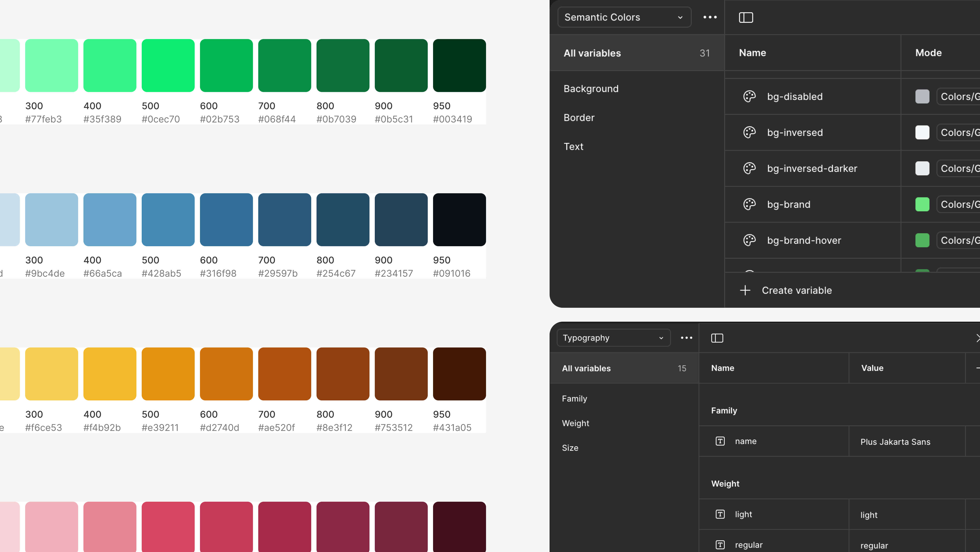Select All variables in the Typography panel

click(x=586, y=368)
